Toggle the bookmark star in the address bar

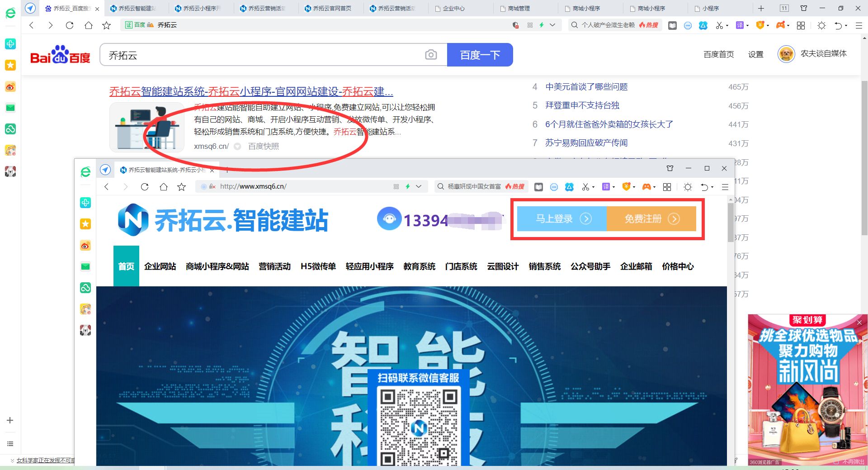[x=107, y=25]
